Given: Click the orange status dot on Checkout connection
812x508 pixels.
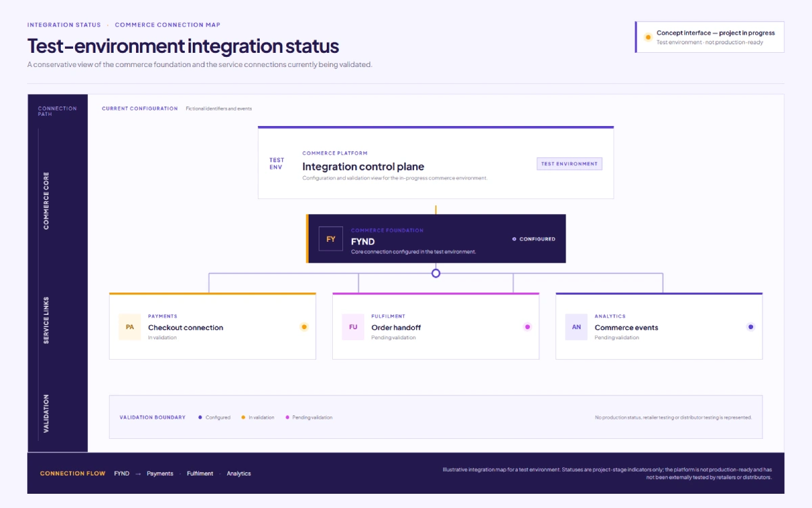Looking at the screenshot, I should point(304,327).
